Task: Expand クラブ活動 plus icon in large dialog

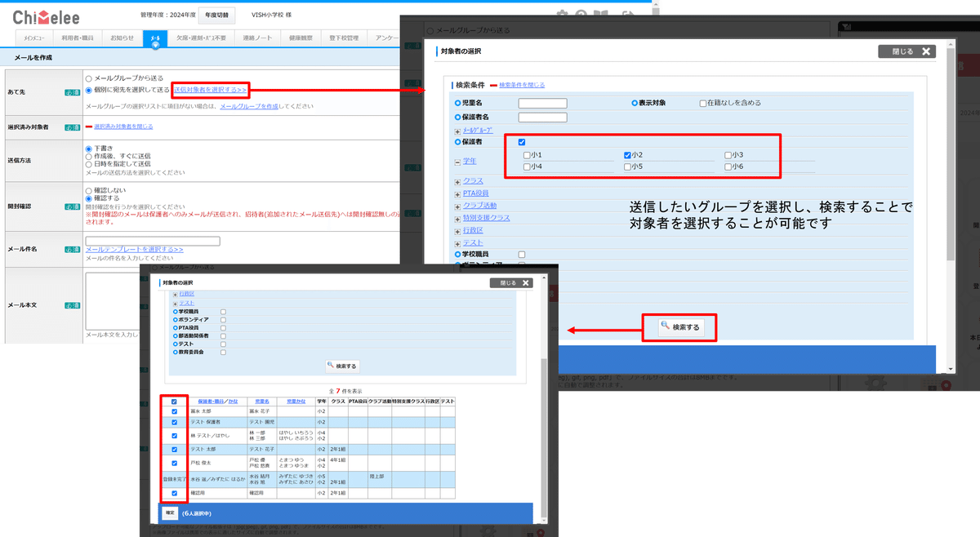Action: coord(457,206)
